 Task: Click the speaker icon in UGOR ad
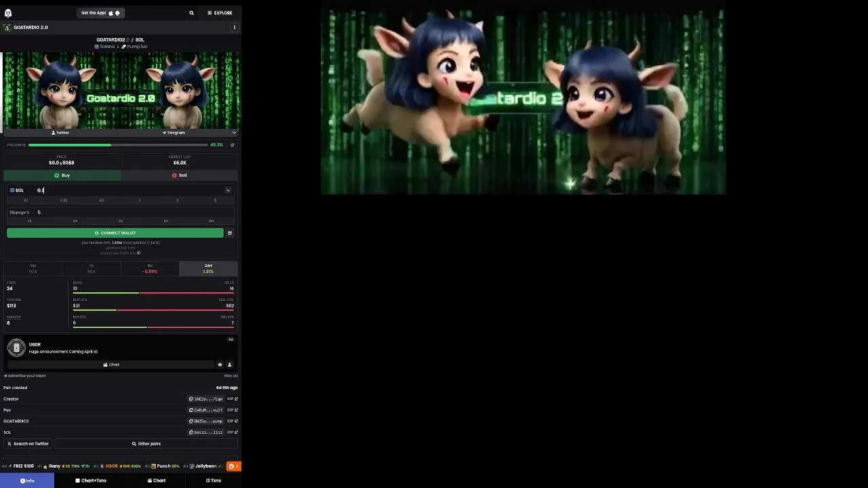tap(220, 365)
